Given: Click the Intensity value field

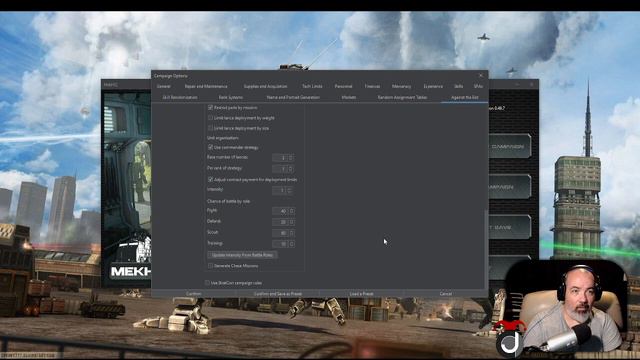Looking at the screenshot, I should [279, 190].
